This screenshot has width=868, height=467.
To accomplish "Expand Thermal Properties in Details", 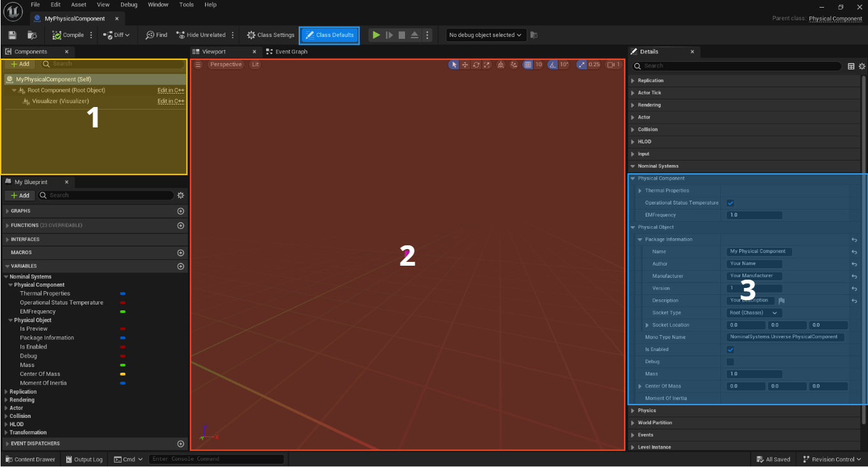I will point(640,190).
